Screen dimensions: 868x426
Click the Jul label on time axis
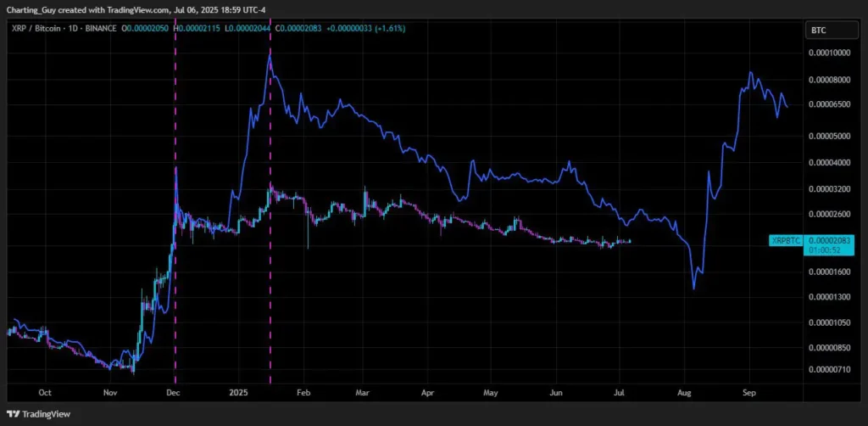[620, 393]
